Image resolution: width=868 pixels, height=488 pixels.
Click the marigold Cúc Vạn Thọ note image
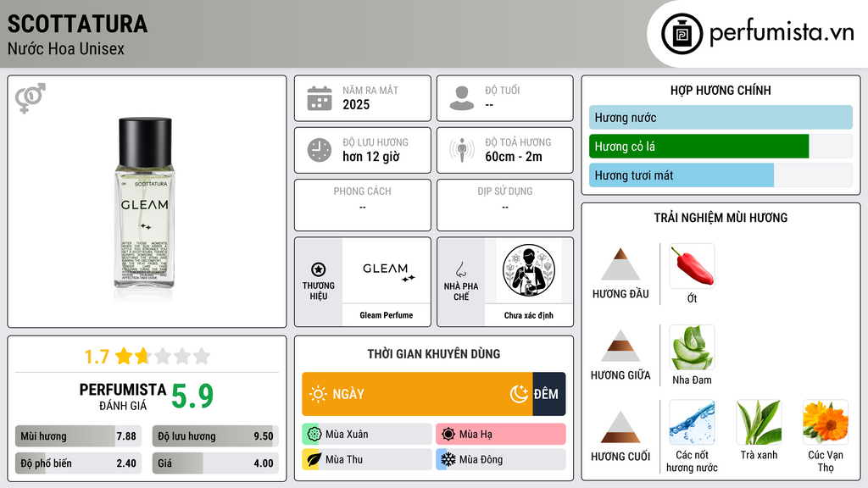(826, 423)
